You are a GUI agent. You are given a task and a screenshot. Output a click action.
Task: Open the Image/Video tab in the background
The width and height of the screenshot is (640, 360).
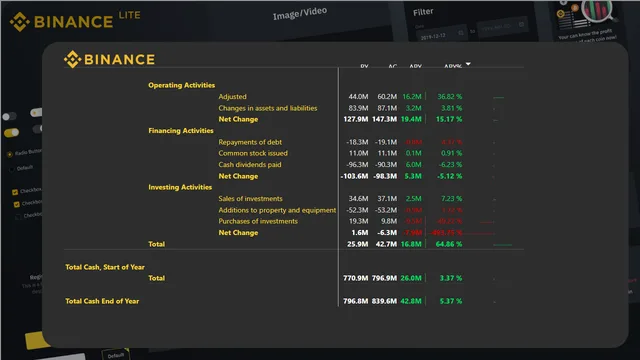[x=300, y=13]
